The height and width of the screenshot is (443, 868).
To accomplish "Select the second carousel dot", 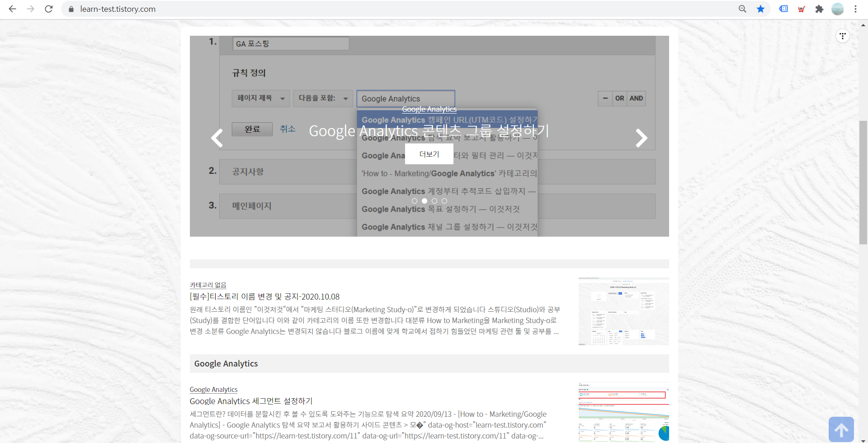I will [425, 201].
